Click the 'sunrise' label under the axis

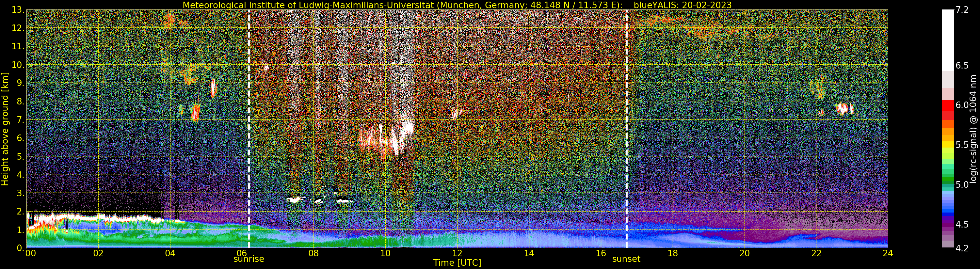[x=249, y=259]
